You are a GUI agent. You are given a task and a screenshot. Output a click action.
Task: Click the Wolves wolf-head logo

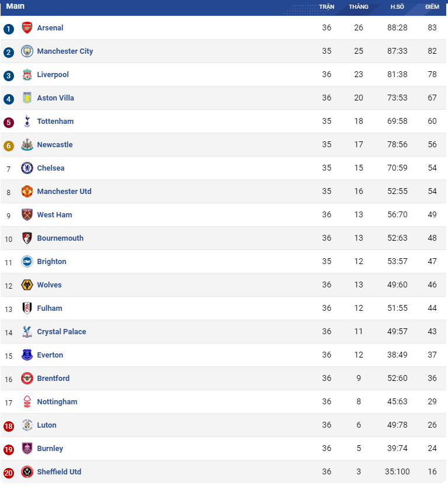(27, 285)
